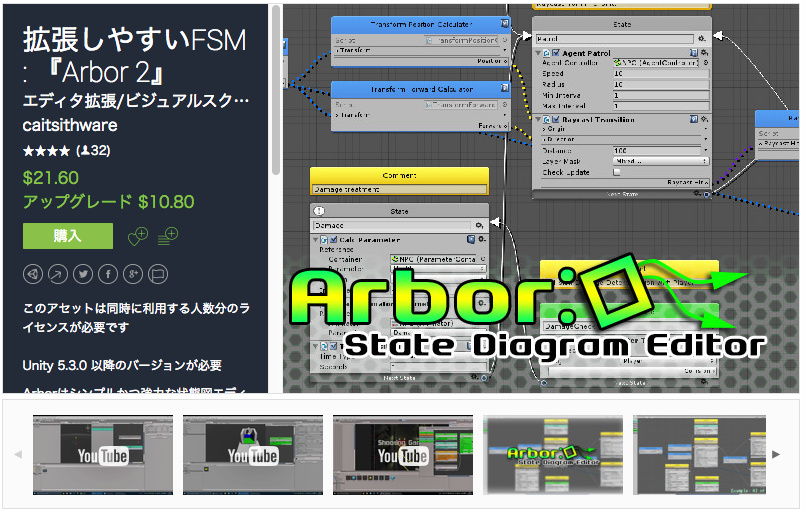Viewport: 804px width, 512px height.
Task: Toggle Agent Patrol checkbox in preview image
Action: tap(556, 53)
